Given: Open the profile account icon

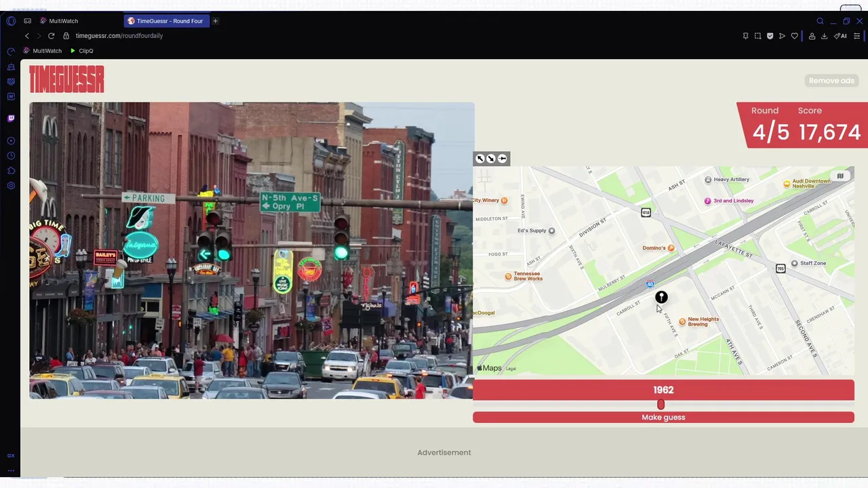Looking at the screenshot, I should (x=812, y=36).
